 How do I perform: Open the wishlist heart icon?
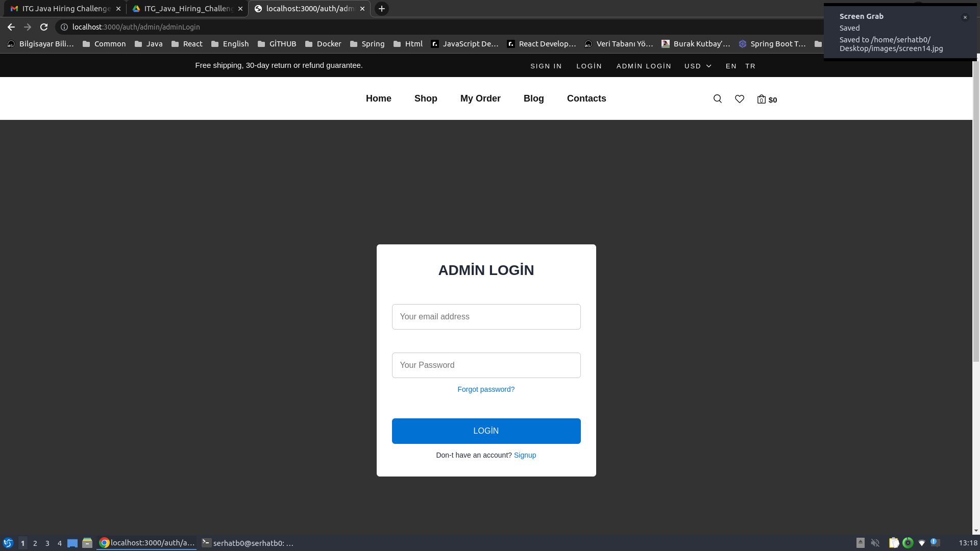[739, 99]
